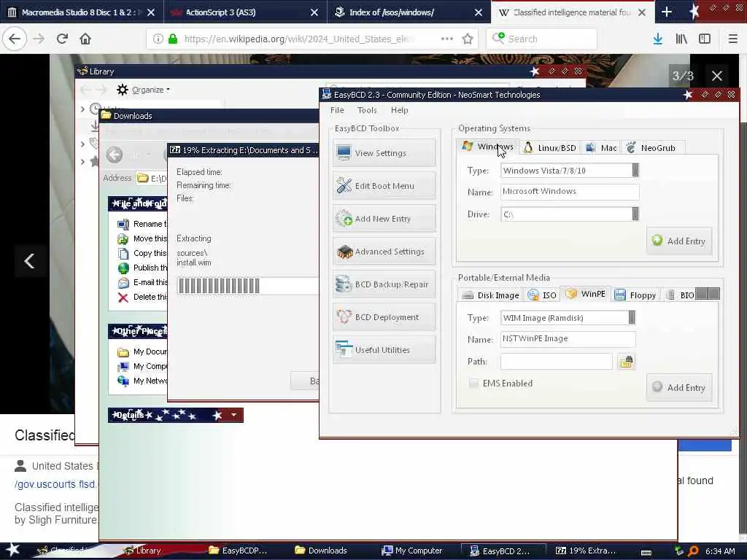Image resolution: width=747 pixels, height=560 pixels.
Task: Open Firefox downloads arrow
Action: tap(658, 39)
